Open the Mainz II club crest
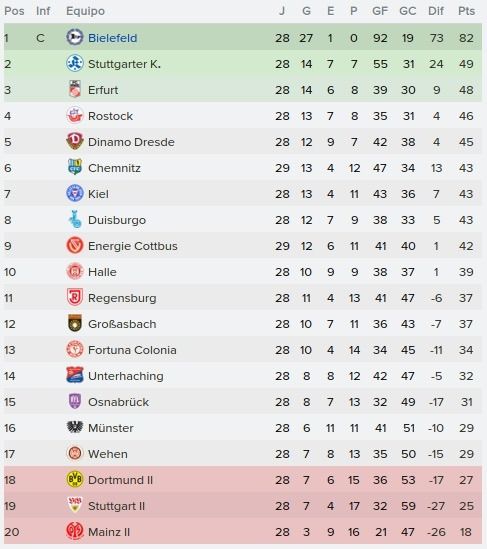This screenshot has width=487, height=549. click(x=75, y=531)
